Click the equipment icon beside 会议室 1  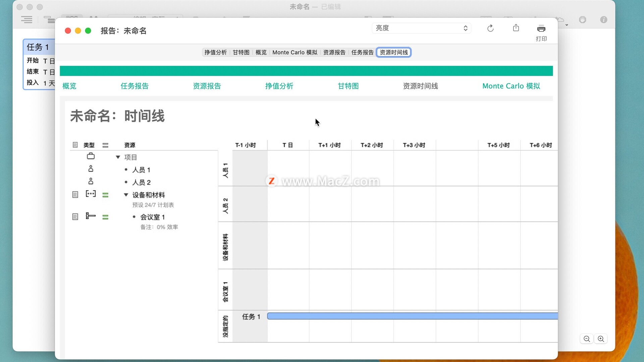click(91, 216)
